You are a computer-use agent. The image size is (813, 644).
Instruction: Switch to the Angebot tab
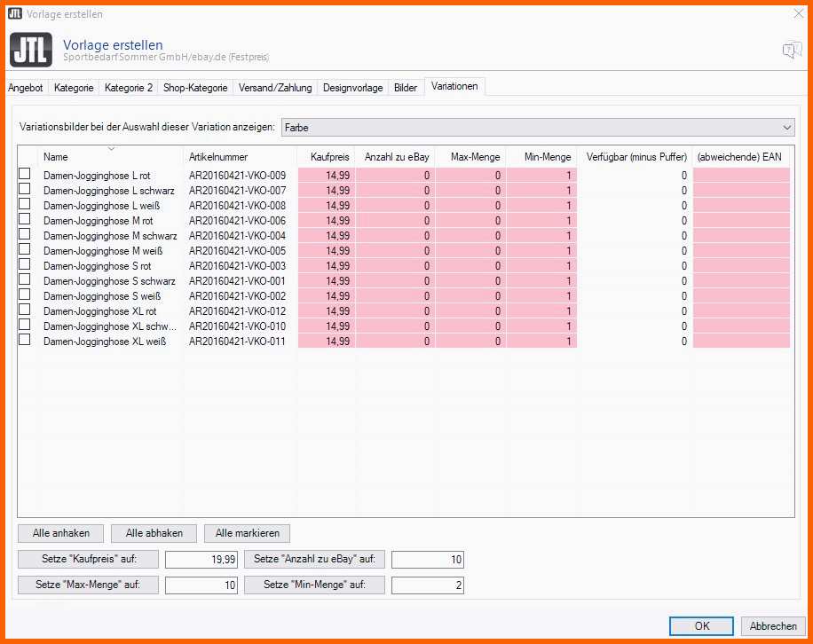[26, 88]
